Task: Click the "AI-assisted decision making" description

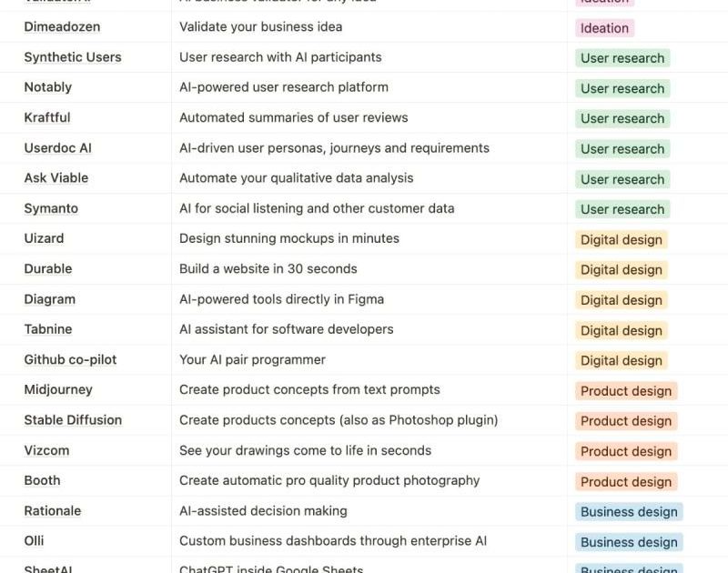Action: [x=263, y=511]
